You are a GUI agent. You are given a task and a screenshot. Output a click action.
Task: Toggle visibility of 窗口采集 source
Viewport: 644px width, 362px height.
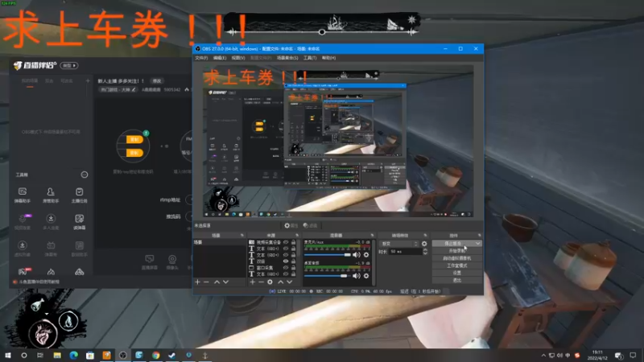point(286,268)
